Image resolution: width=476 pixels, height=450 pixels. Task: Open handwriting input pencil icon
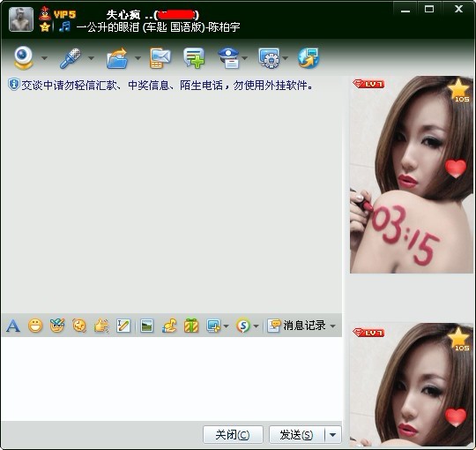click(x=123, y=326)
